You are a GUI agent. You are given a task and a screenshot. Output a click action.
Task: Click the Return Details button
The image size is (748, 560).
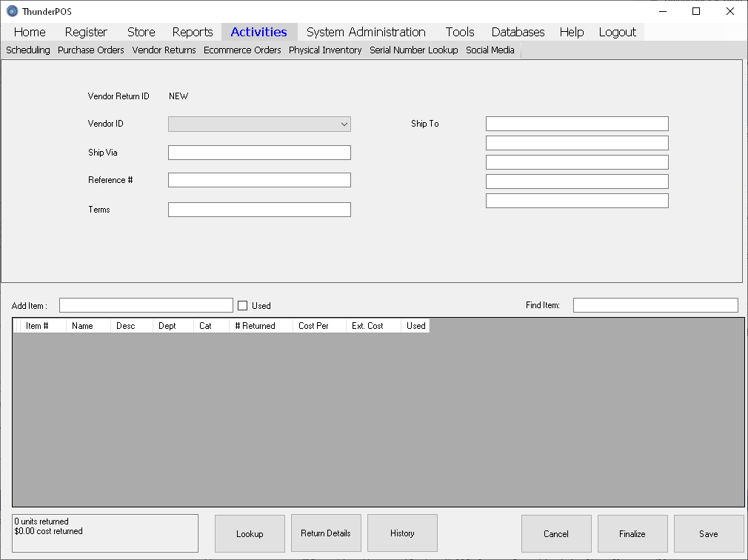coord(326,533)
